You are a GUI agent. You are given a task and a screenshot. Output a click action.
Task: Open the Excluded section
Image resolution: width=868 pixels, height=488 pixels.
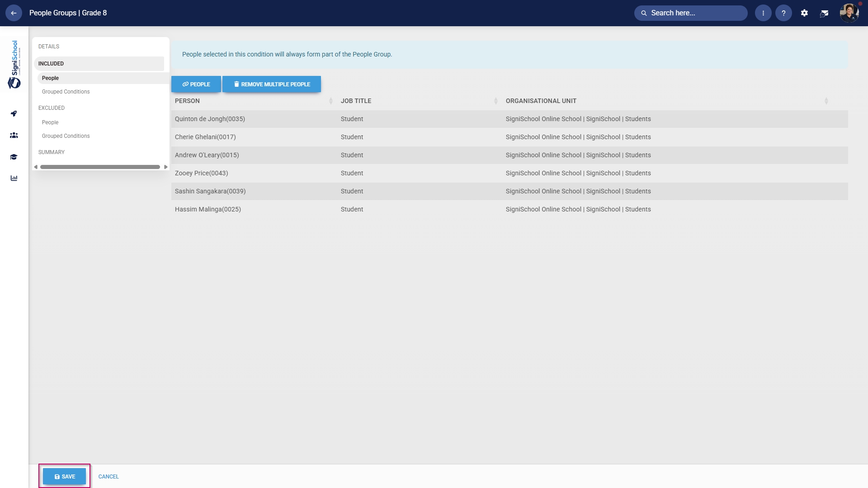click(x=52, y=108)
